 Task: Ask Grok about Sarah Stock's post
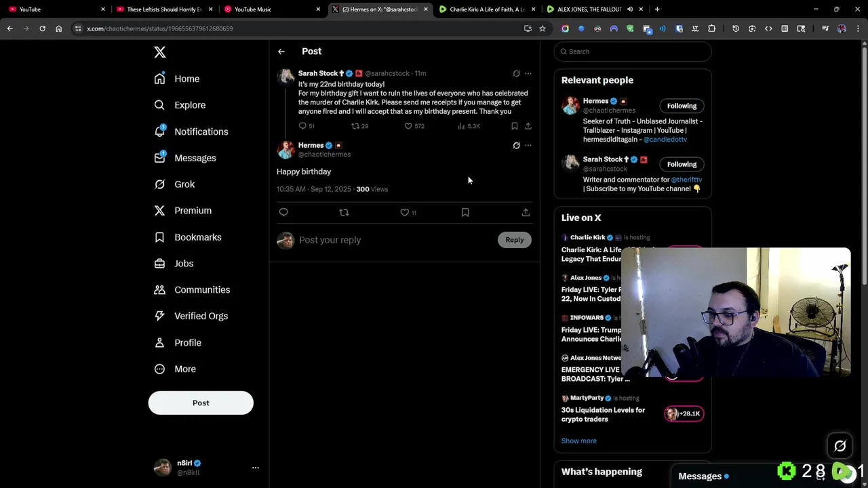[516, 73]
